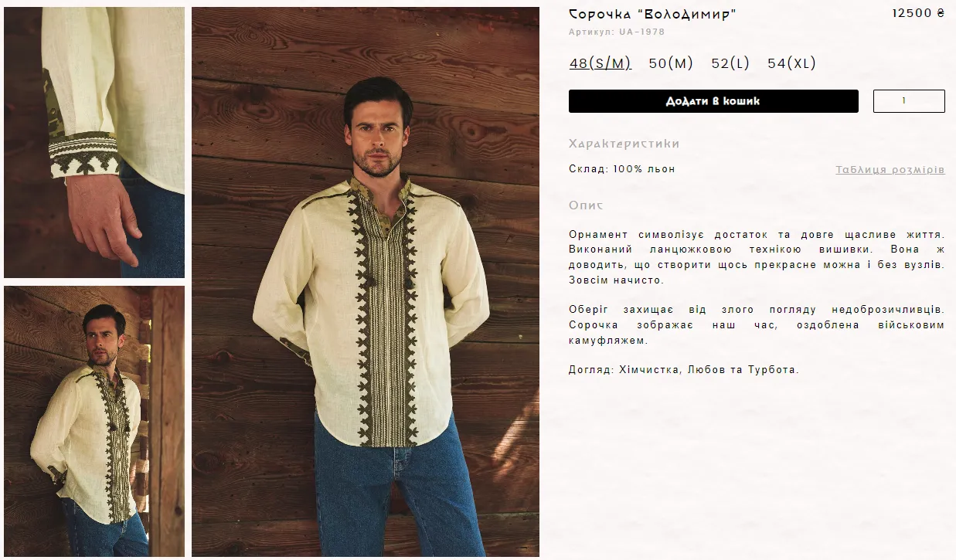Click the sentence starting with Оберіг захищає
Viewport: 956px width, 560px height.
click(x=757, y=310)
